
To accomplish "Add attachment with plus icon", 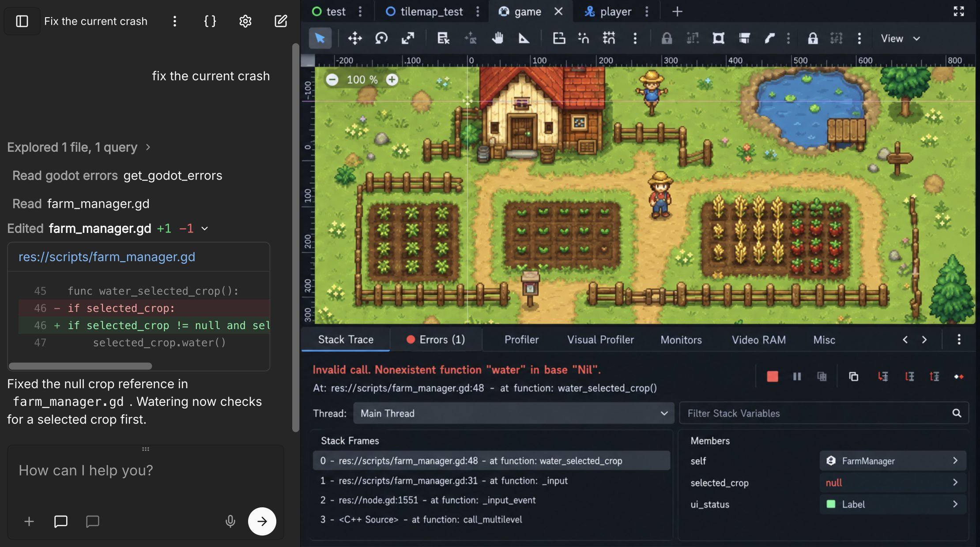I will [x=29, y=521].
